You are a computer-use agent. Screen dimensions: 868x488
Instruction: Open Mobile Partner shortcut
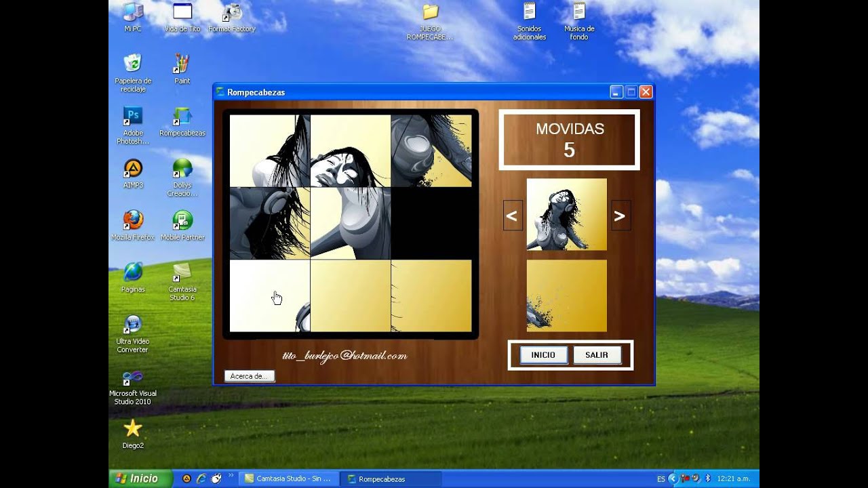(182, 225)
